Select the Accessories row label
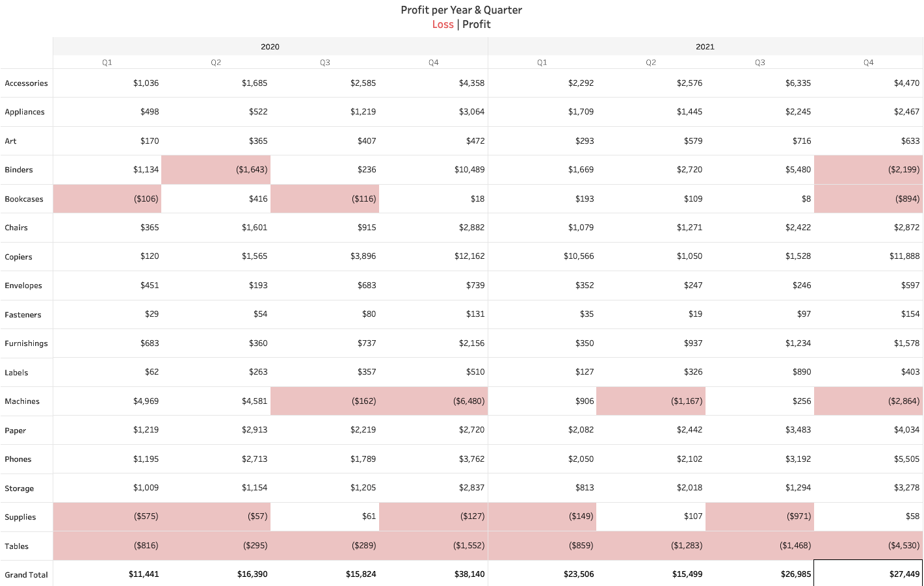The width and height of the screenshot is (924, 586). (26, 83)
